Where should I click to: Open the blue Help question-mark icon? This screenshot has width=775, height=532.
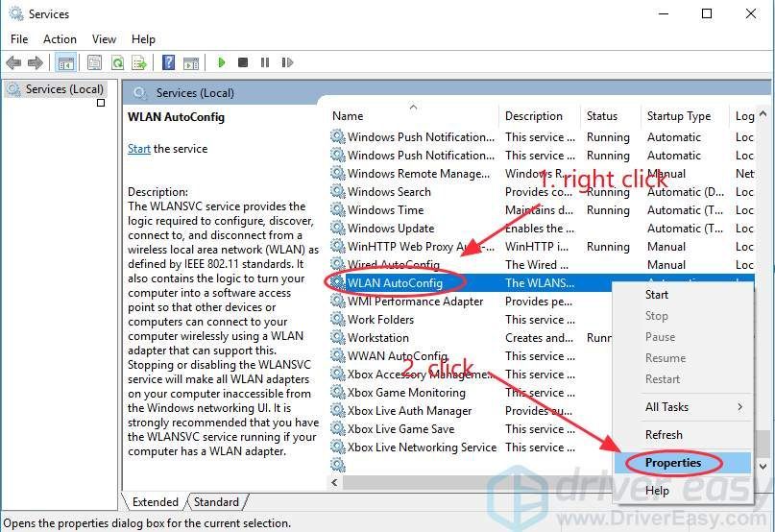169,62
